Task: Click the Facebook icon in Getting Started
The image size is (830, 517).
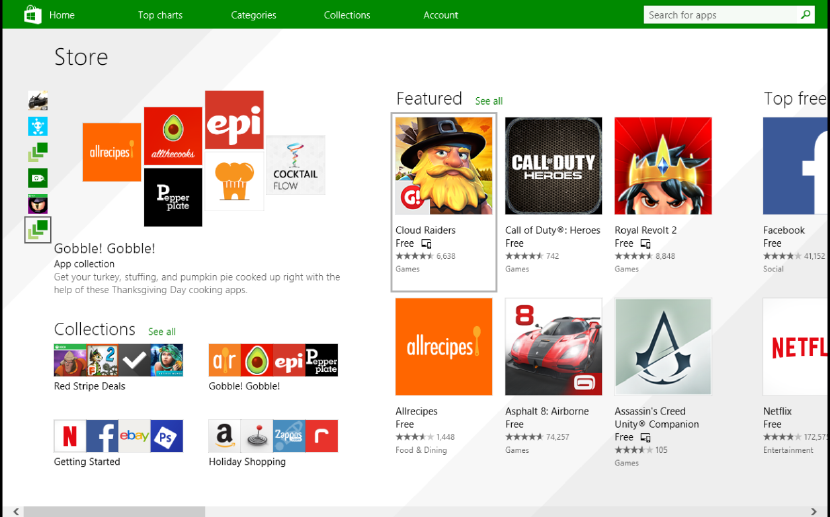Action: coord(102,436)
